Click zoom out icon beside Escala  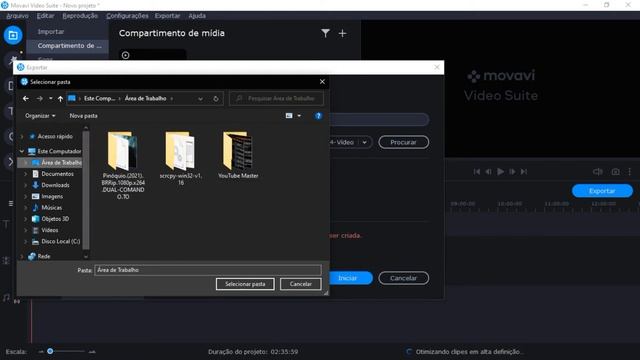point(41,351)
